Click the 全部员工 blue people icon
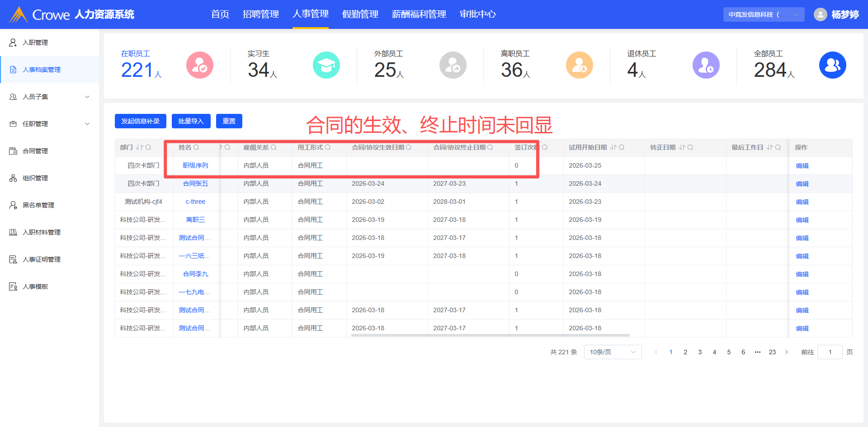This screenshot has height=427, width=868. (832, 66)
